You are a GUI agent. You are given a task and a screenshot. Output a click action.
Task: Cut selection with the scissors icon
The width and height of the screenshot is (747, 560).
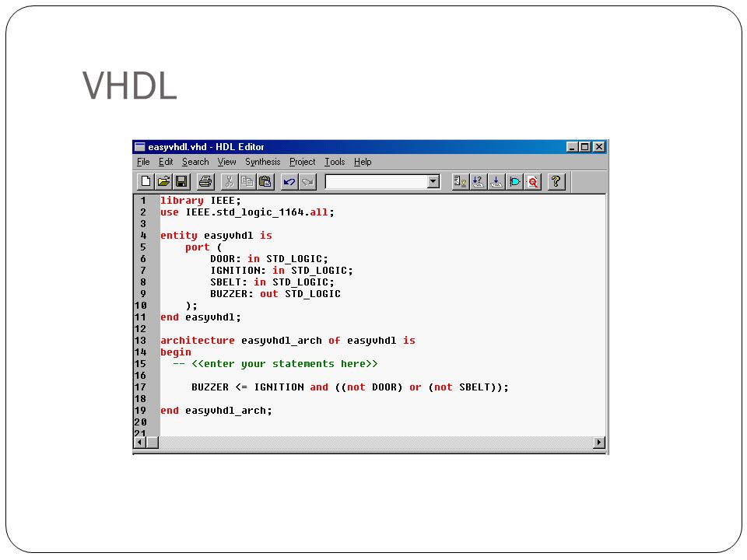pos(229,181)
